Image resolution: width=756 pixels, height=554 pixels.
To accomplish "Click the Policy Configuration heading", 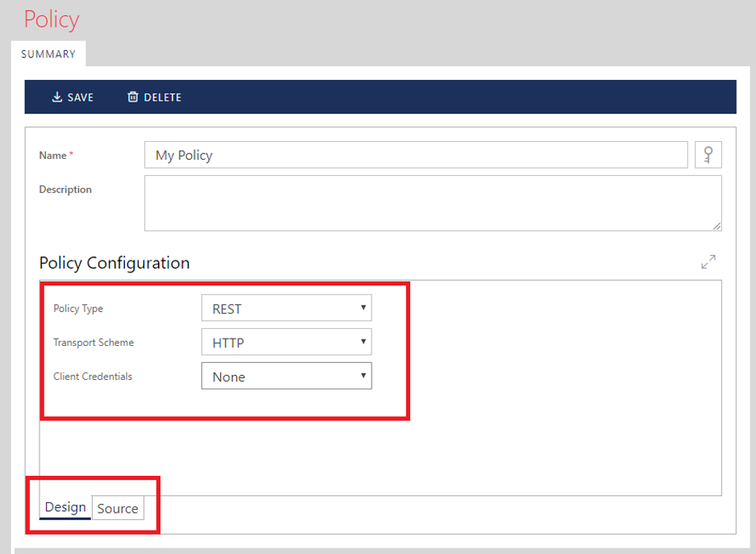I will click(114, 263).
